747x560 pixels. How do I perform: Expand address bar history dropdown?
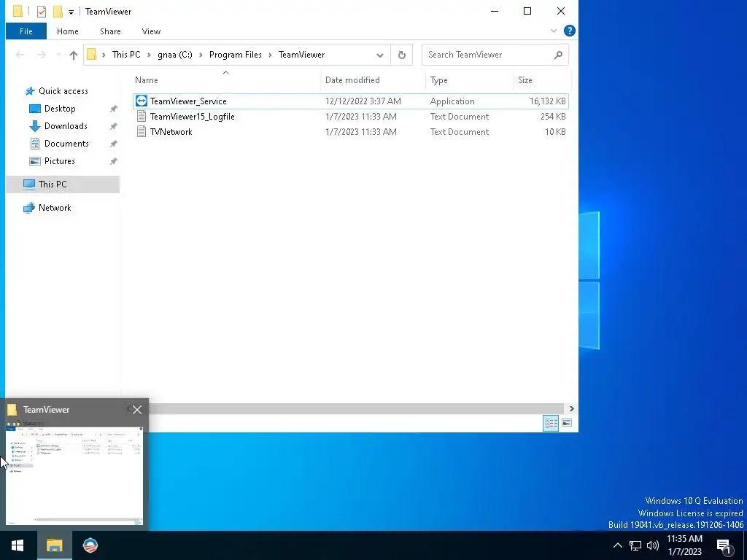click(x=379, y=55)
